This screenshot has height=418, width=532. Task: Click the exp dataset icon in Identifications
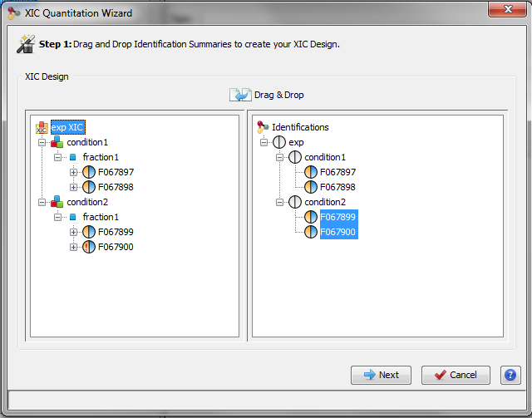click(278, 142)
